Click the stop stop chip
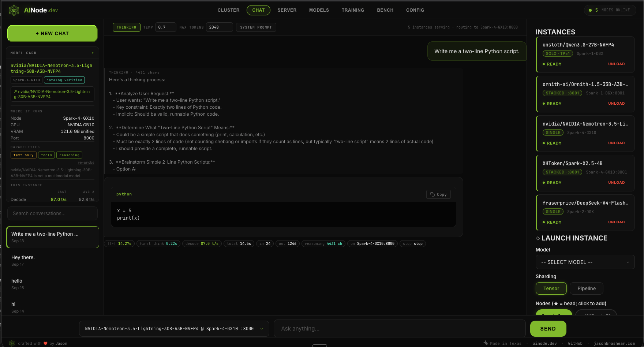The image size is (644, 347). coord(412,244)
